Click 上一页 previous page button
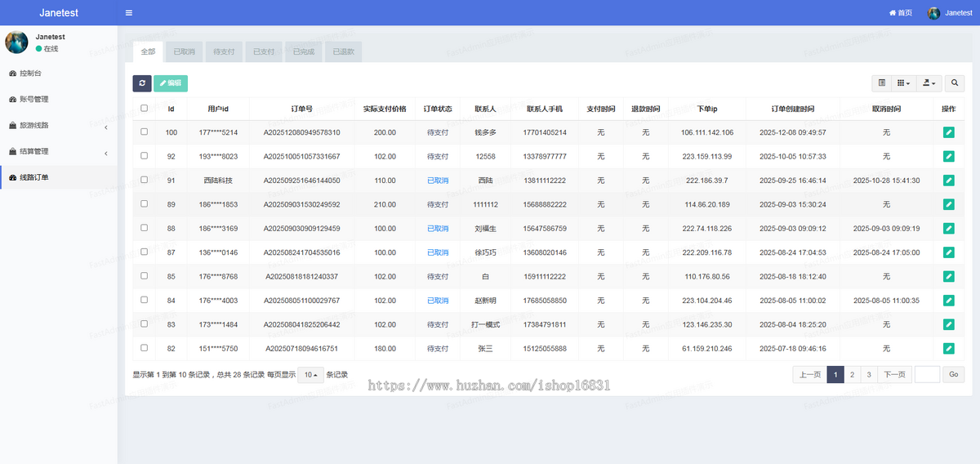This screenshot has height=464, width=980. coord(810,375)
